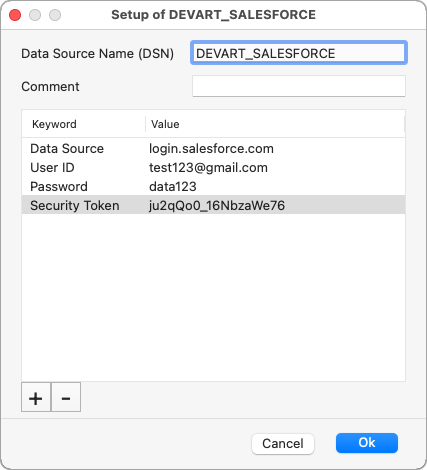Close the setup window with red button
This screenshot has width=427, height=470.
pyautogui.click(x=15, y=15)
